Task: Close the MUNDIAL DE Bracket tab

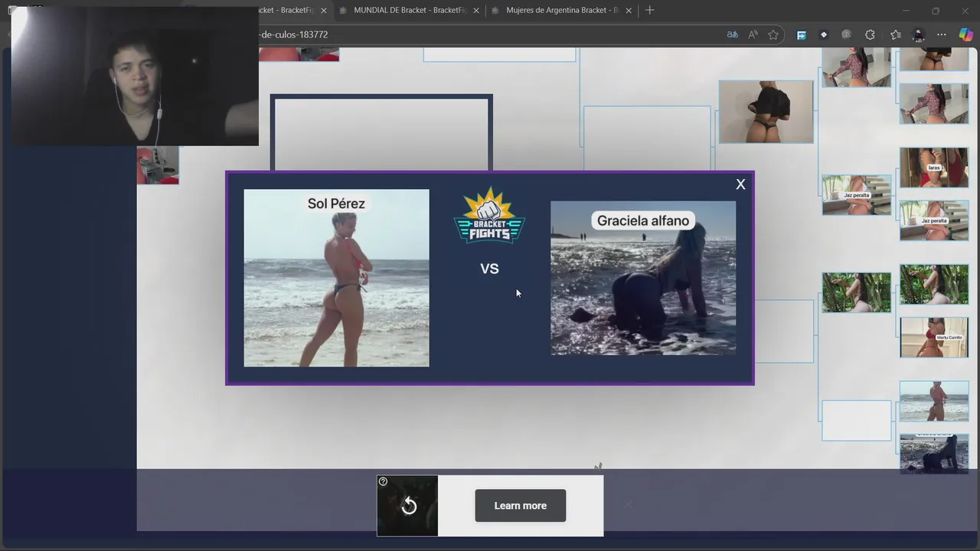Action: [x=476, y=11]
